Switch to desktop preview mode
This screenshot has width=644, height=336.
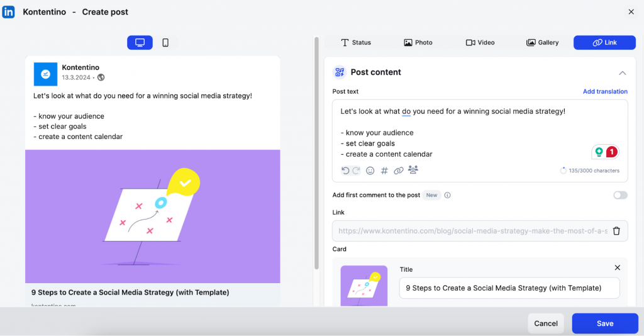140,43
